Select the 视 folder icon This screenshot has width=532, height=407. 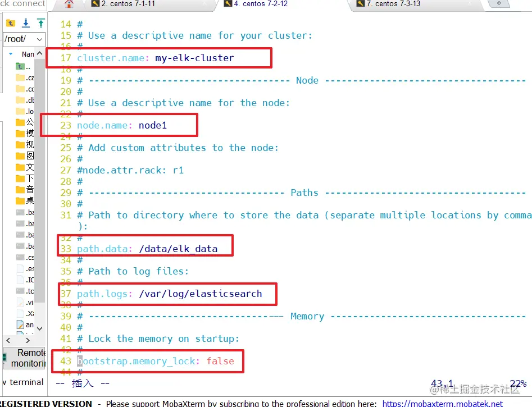pyautogui.click(x=20, y=145)
